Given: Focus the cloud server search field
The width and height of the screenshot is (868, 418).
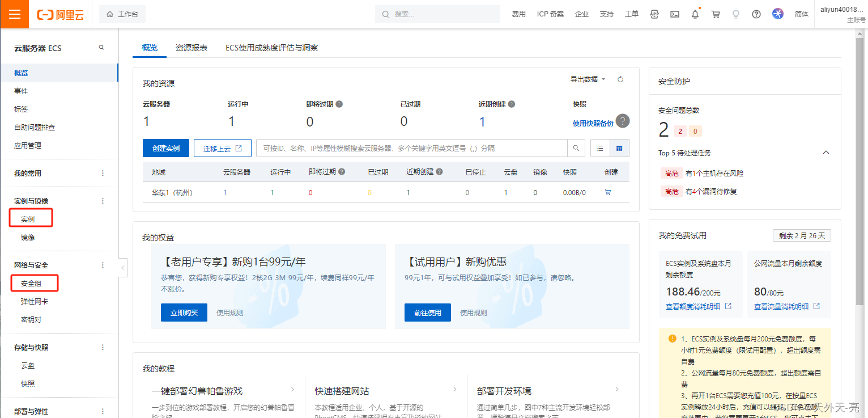Looking at the screenshot, I should (x=412, y=148).
